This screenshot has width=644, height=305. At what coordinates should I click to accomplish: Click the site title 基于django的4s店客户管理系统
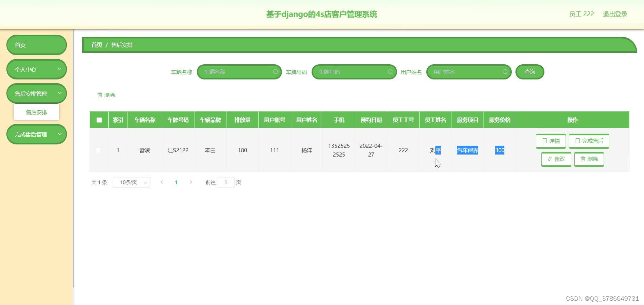(x=322, y=14)
